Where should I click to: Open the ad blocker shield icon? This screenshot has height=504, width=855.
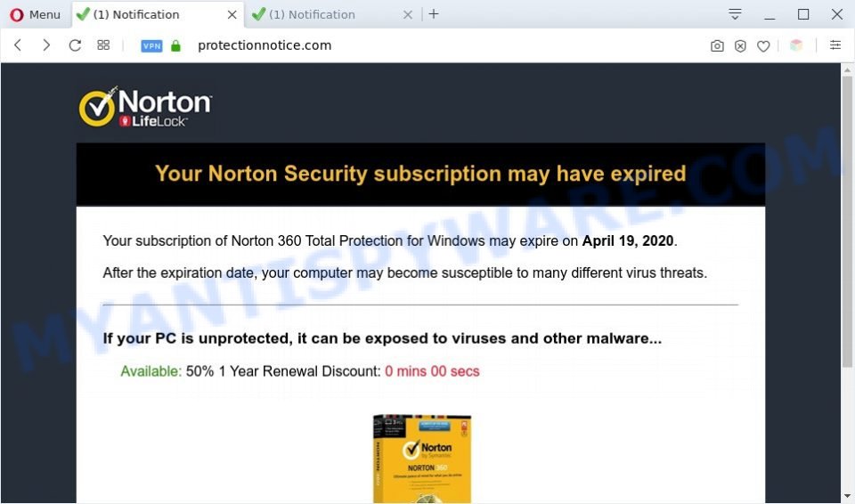tap(740, 45)
